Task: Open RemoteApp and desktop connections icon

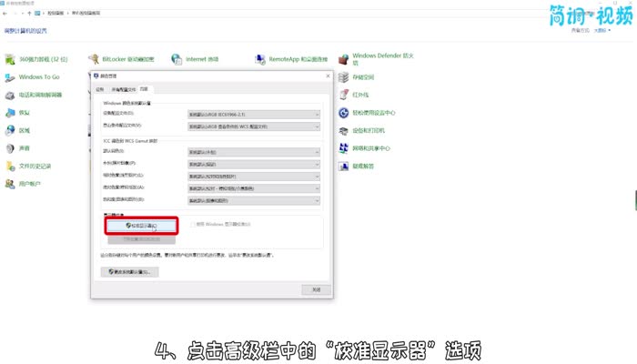Action: coord(260,59)
